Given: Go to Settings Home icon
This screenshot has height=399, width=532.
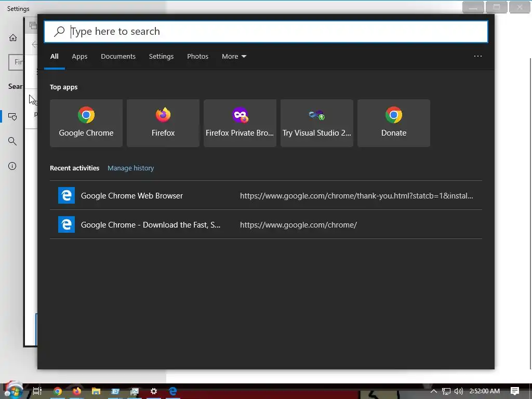Looking at the screenshot, I should click(13, 37).
